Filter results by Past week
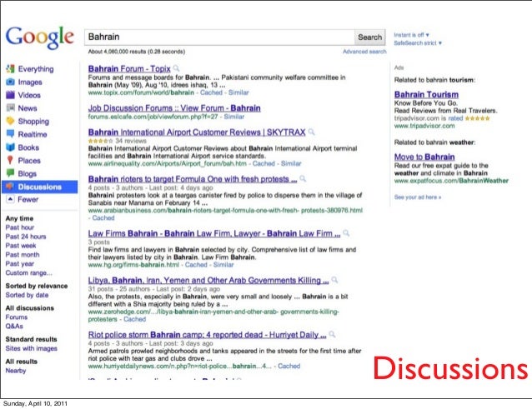The width and height of the screenshot is (532, 409). pos(21,246)
